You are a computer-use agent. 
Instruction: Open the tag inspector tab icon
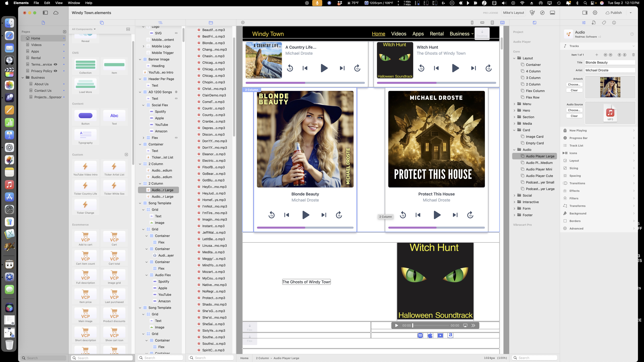(604, 22)
